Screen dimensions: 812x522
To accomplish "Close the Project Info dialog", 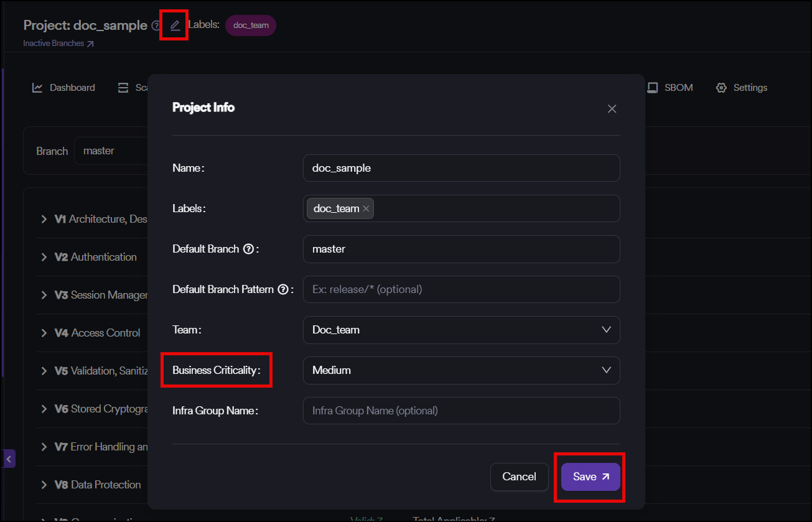I will 612,109.
